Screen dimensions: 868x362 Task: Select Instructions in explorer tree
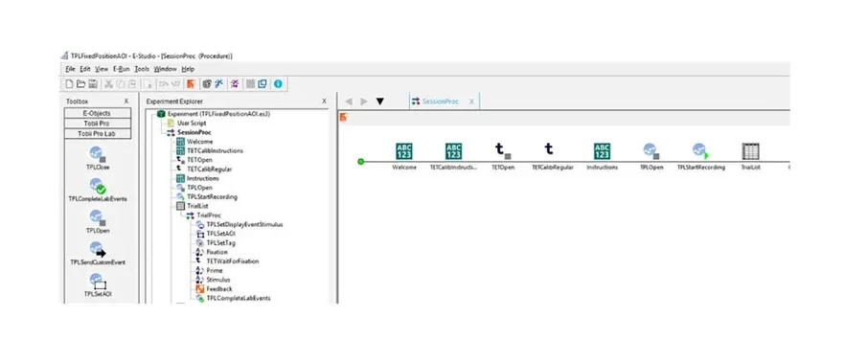coord(197,178)
